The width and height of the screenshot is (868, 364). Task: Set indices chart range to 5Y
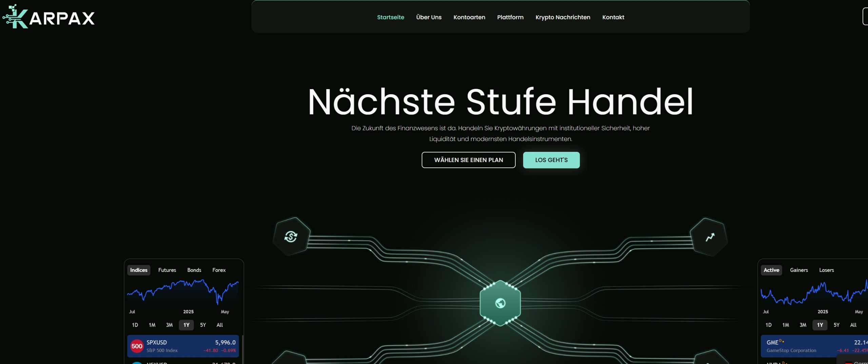(203, 325)
